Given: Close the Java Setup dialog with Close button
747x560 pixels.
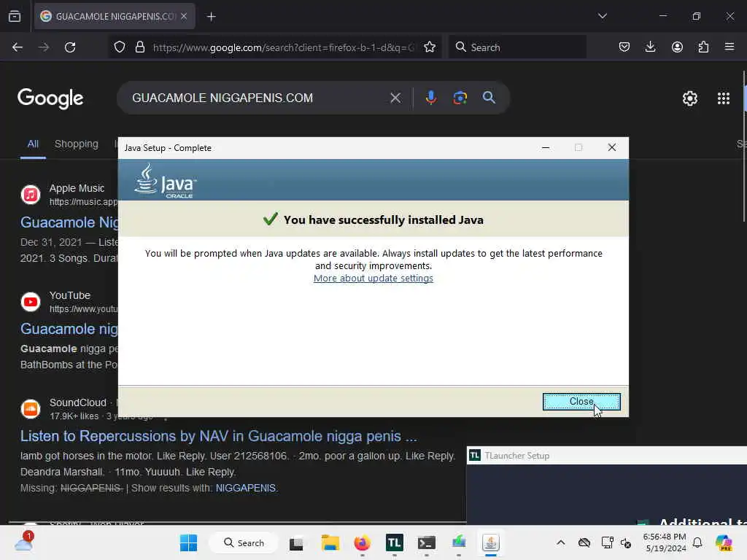Looking at the screenshot, I should click(581, 402).
